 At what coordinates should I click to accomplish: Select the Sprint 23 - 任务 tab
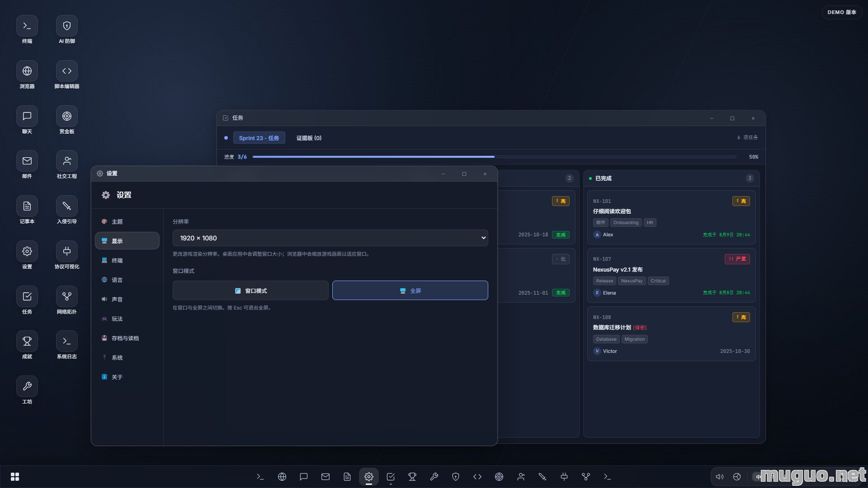pyautogui.click(x=259, y=138)
